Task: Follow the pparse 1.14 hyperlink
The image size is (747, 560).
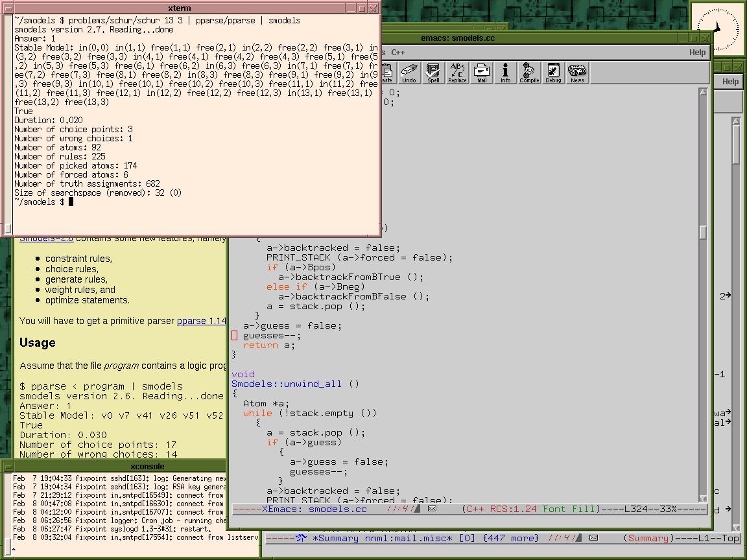Action: [202, 321]
